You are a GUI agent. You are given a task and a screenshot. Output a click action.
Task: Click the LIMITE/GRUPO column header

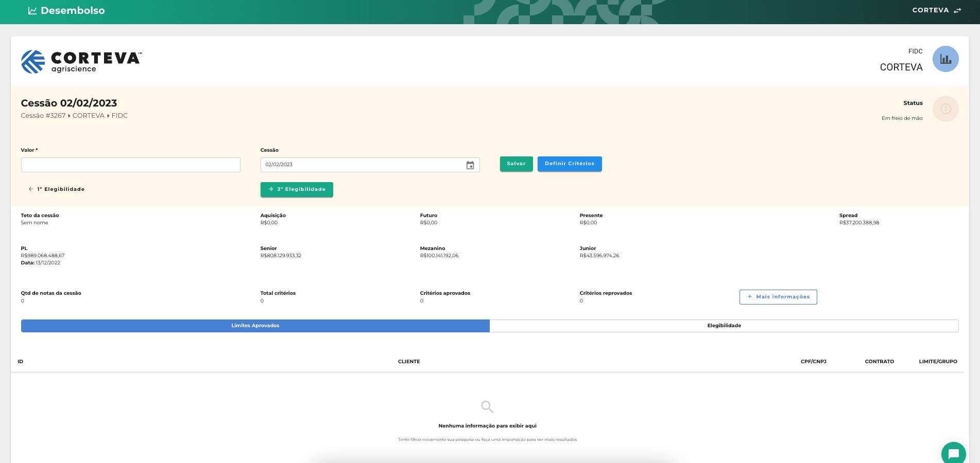click(938, 362)
